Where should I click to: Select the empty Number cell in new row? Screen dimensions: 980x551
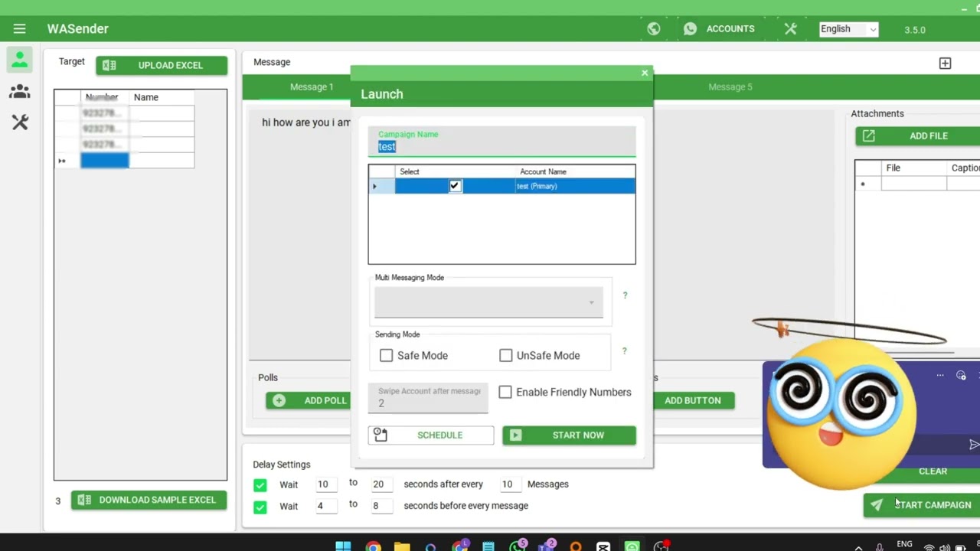(105, 161)
